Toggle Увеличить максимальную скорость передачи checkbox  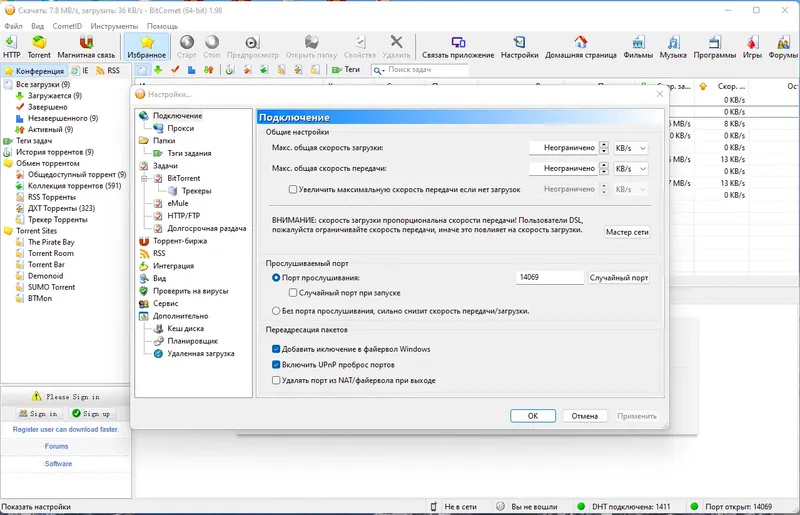click(293, 189)
